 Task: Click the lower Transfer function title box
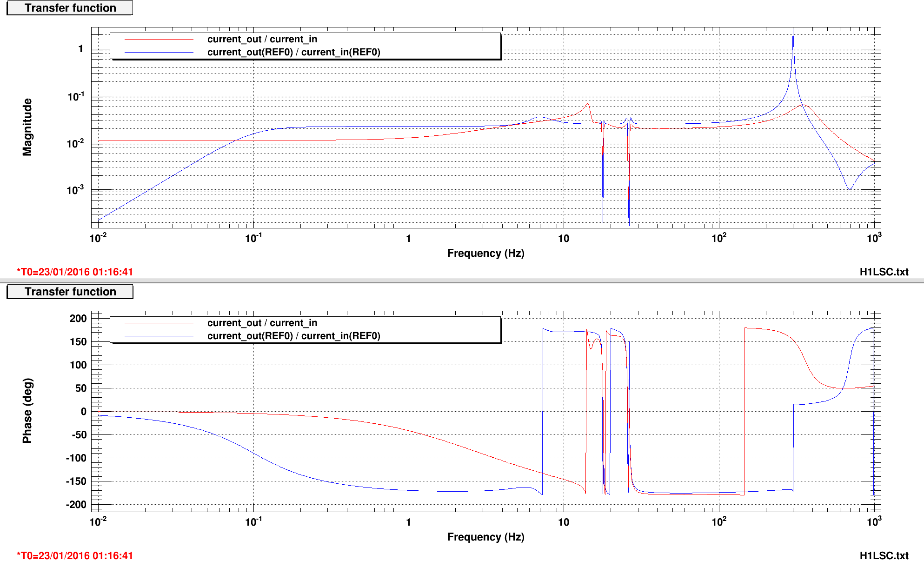pyautogui.click(x=70, y=292)
